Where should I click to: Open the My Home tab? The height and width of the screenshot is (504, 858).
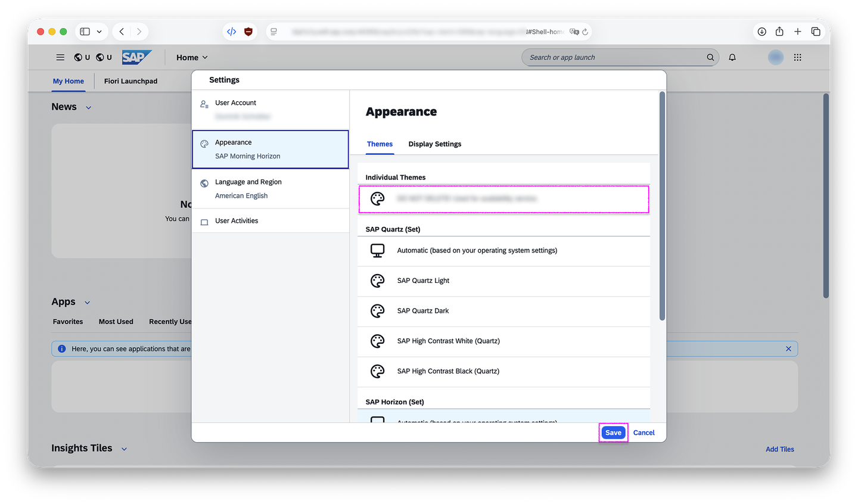(69, 81)
